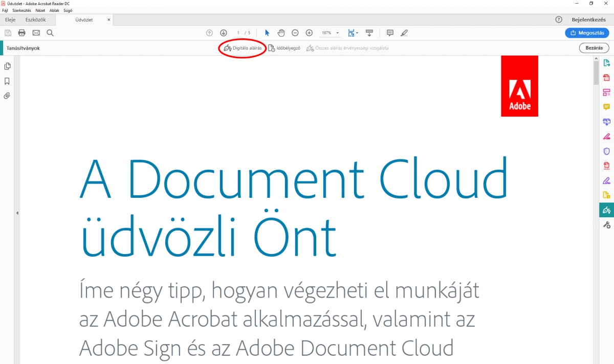Go to next page with down arrow
The width and height of the screenshot is (614, 364).
click(224, 33)
